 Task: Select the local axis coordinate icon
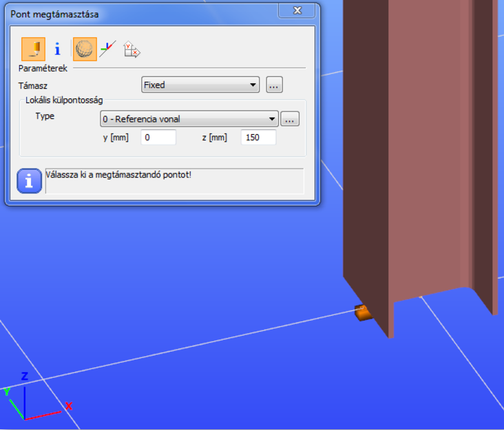coord(108,49)
